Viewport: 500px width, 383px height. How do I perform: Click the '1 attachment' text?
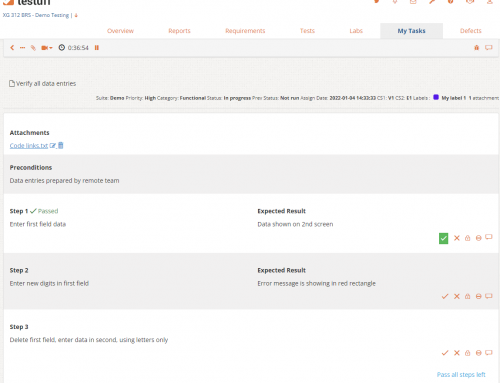(484, 98)
